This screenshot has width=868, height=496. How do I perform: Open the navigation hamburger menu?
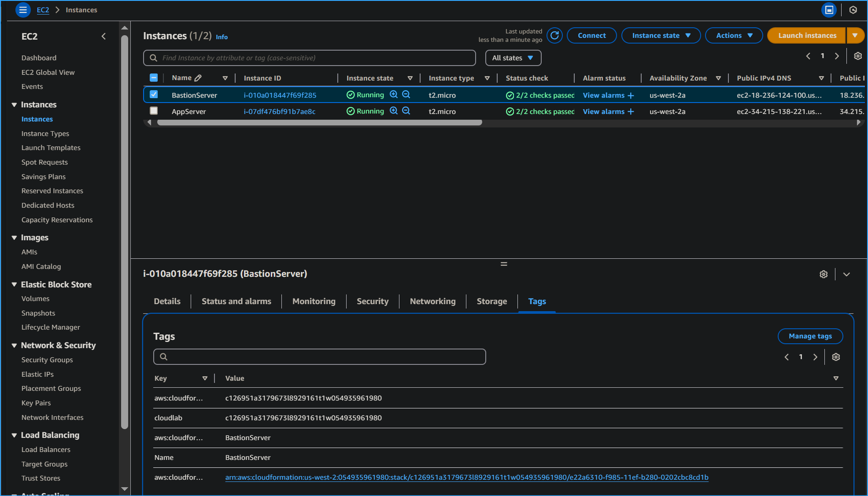[22, 10]
